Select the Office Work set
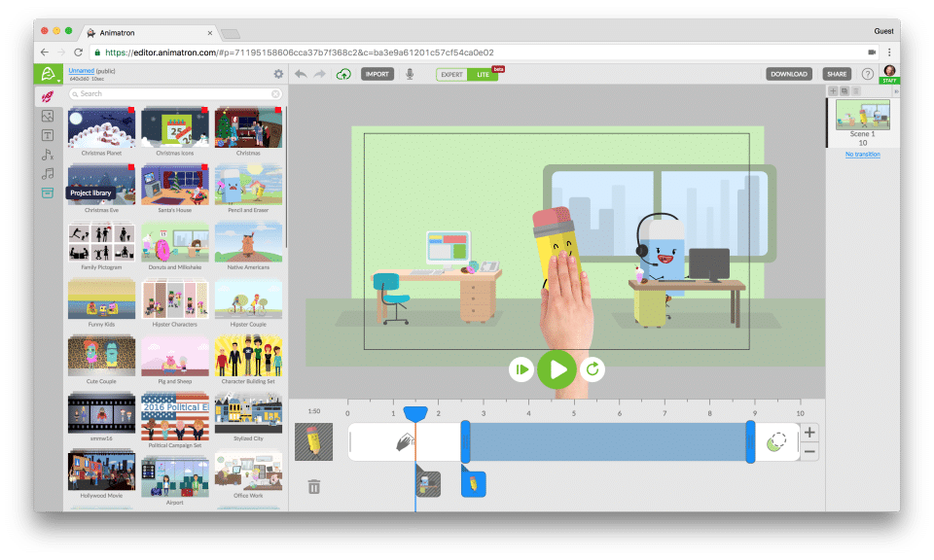 (x=248, y=474)
